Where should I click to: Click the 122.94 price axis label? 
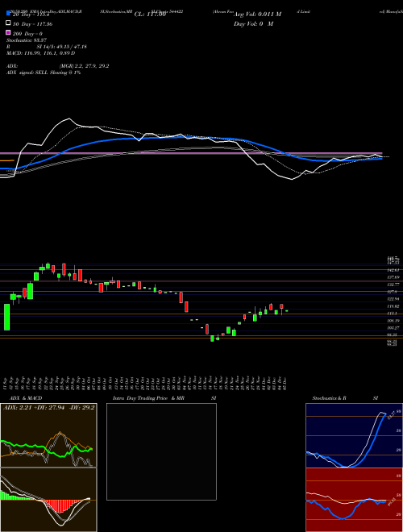[x=395, y=298]
